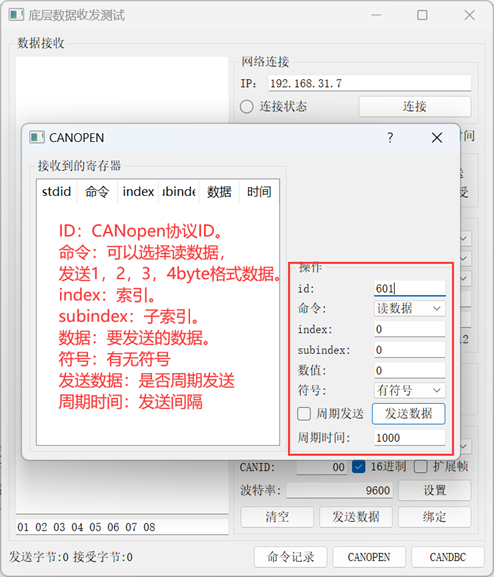Close the CANOPEN dialog

437,138
